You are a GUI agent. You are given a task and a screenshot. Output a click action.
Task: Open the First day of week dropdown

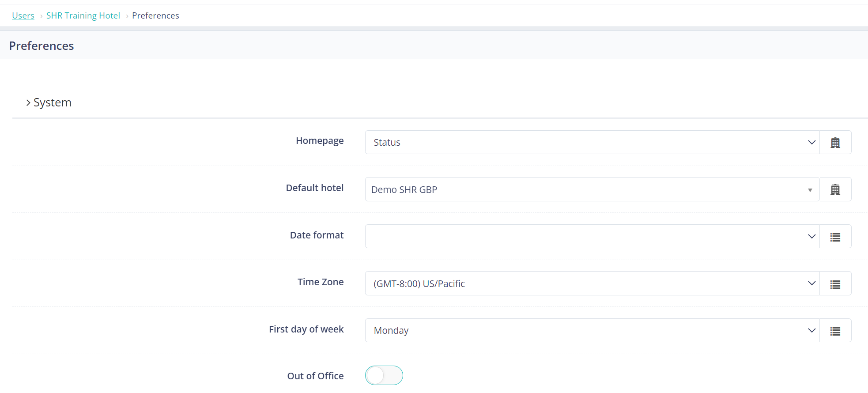tap(593, 331)
